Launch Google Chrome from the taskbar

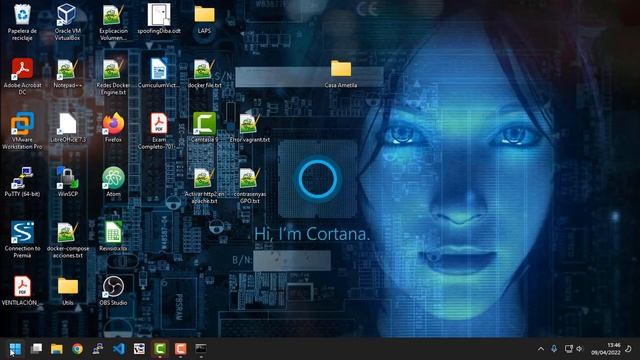(x=77, y=349)
